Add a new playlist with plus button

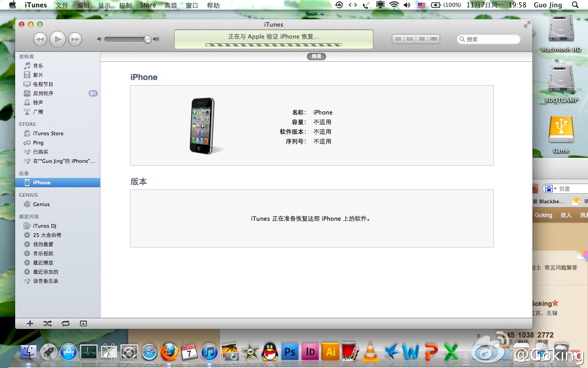click(x=30, y=323)
